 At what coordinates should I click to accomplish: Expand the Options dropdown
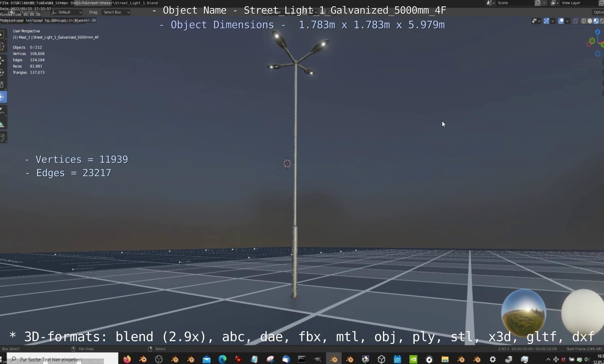(598, 12)
